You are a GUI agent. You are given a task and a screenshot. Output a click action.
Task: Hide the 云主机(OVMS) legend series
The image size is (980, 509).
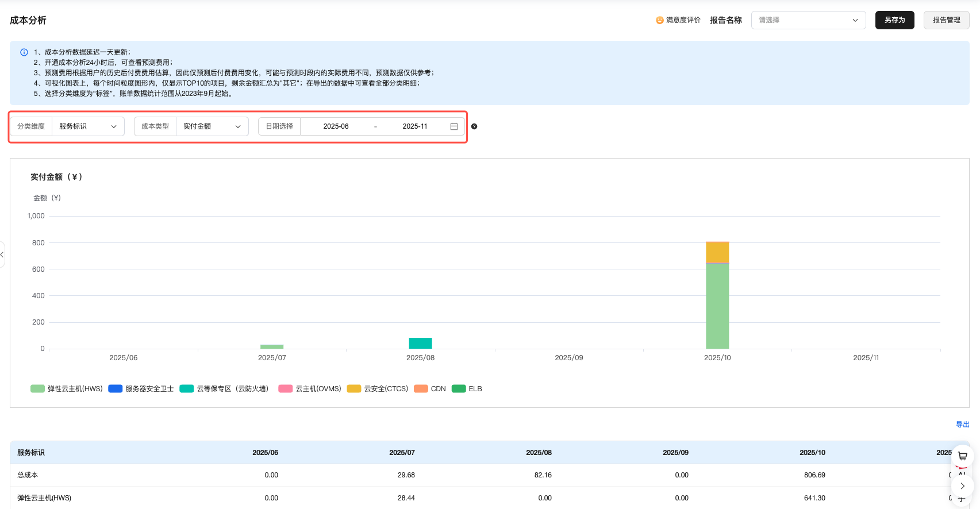coord(310,389)
